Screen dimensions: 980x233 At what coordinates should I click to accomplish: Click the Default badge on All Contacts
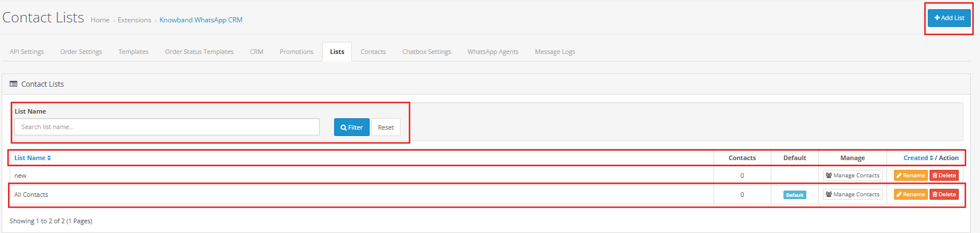[795, 195]
